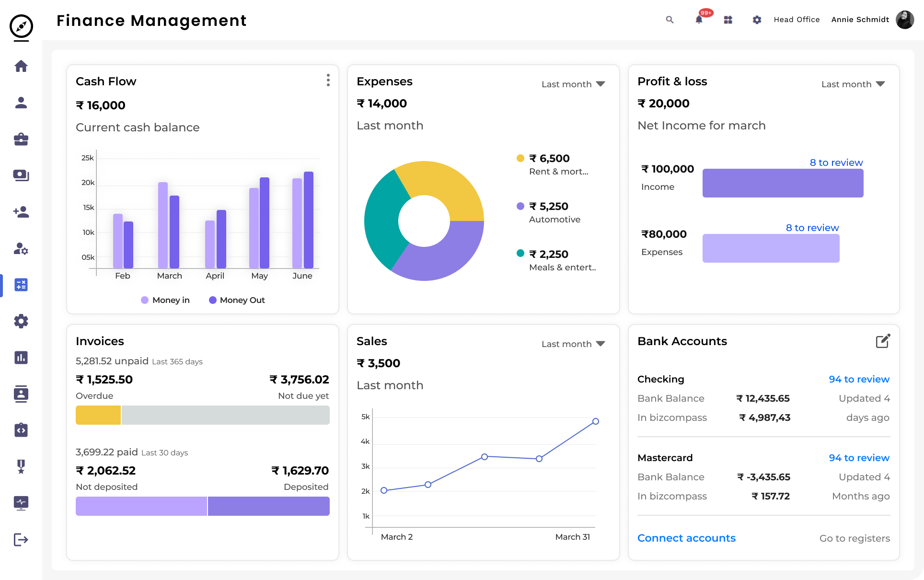Click the gray Not due yet bar segment
The width and height of the screenshot is (924, 580).
[226, 415]
